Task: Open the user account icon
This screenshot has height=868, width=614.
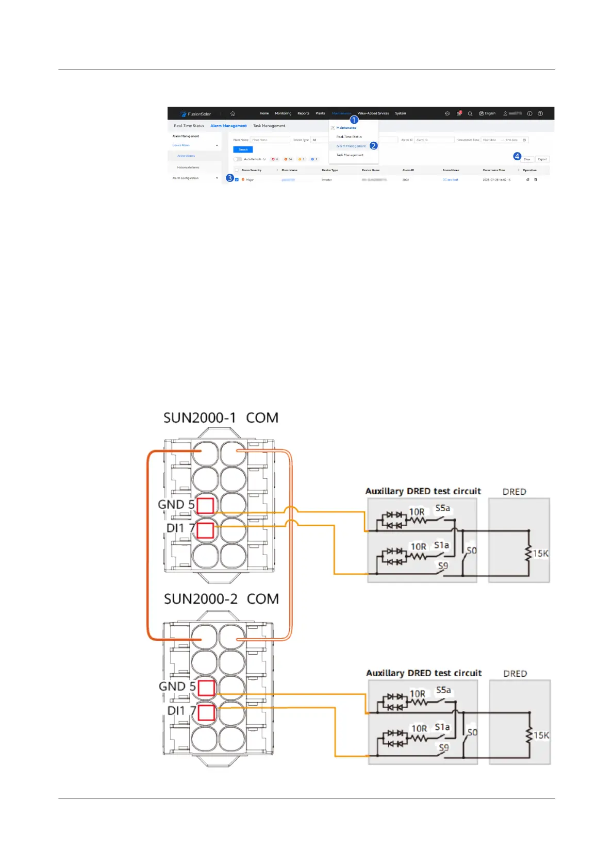Action: (505, 113)
